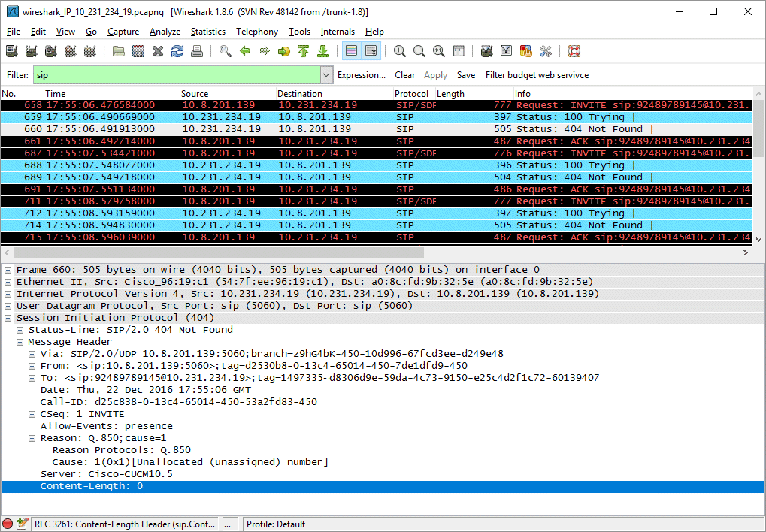Screen dimensions: 766x532
Task: Open the Analyze menu
Action: coord(165,32)
